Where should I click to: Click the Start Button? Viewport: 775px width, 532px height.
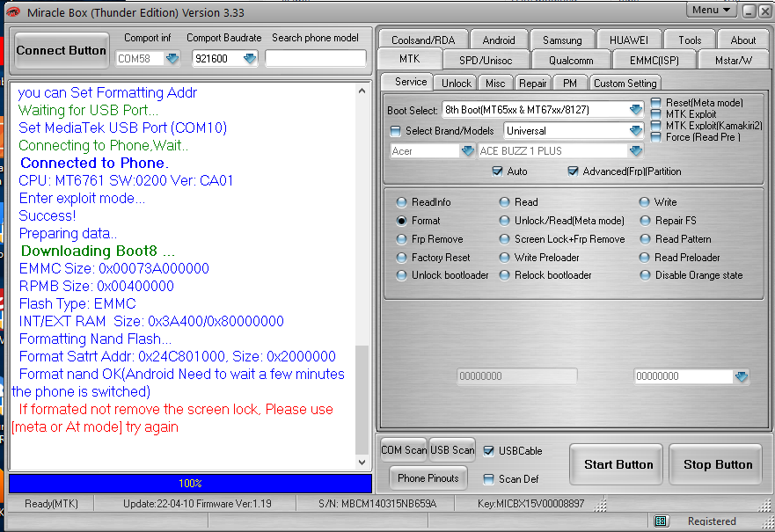pyautogui.click(x=618, y=465)
